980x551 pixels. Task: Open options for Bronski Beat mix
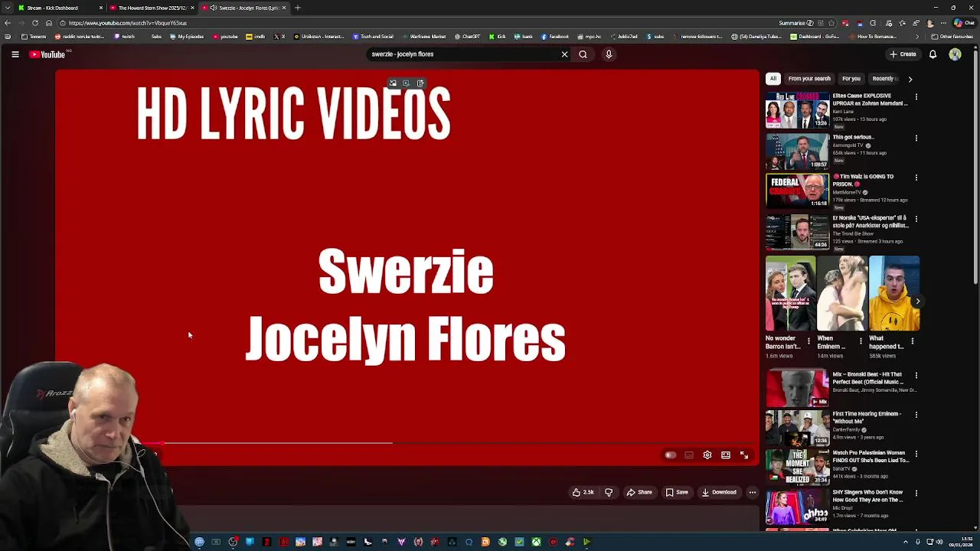916,376
